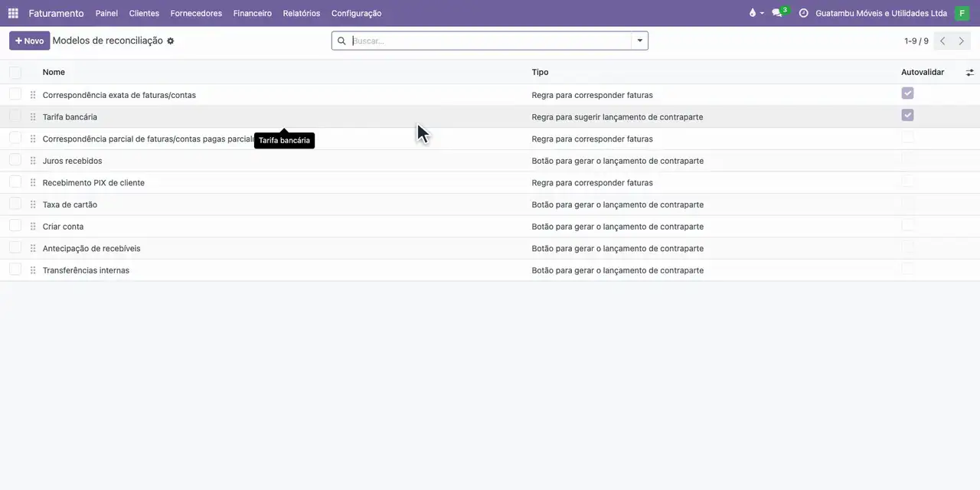980x490 pixels.
Task: Open the Fornecedores menu
Action: [196, 13]
